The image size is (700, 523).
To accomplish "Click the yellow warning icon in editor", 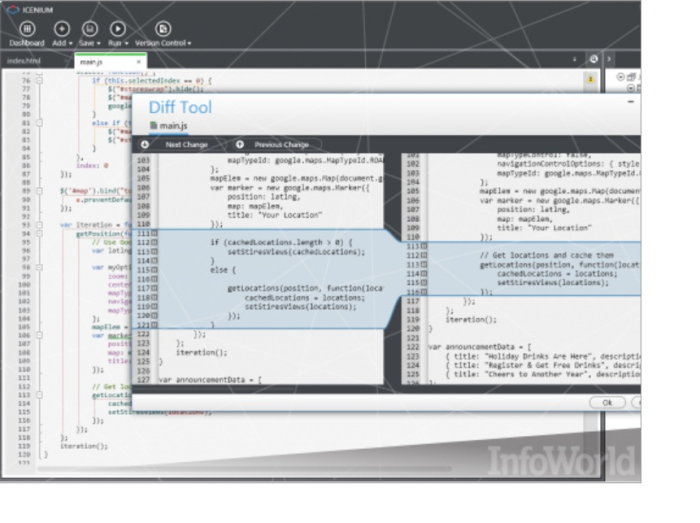I will pos(590,79).
